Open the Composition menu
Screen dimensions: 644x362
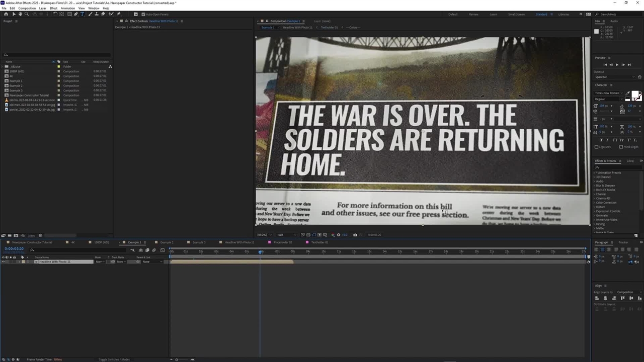pos(27,8)
